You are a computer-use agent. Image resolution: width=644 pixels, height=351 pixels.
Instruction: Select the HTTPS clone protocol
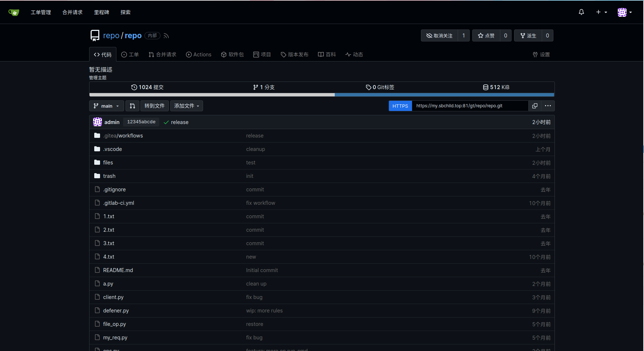[400, 106]
